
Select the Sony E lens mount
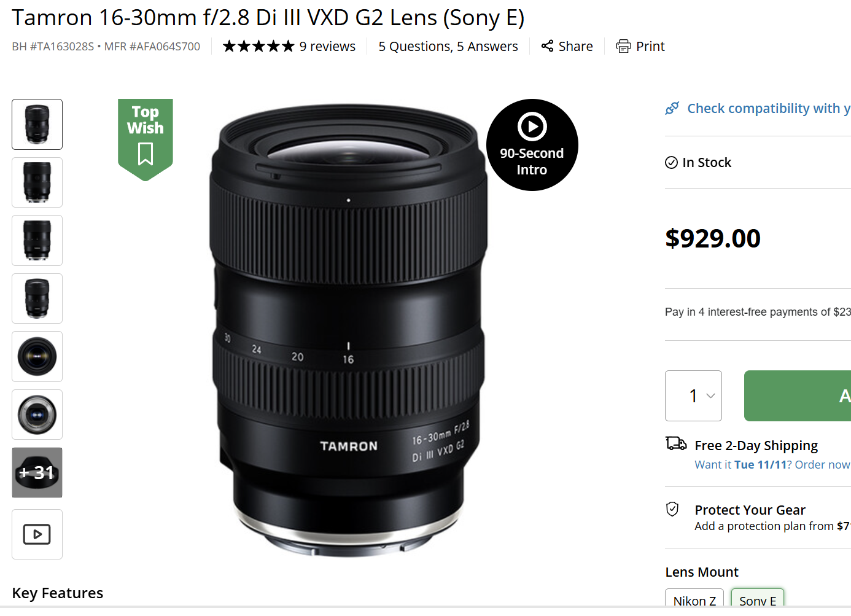click(x=758, y=600)
